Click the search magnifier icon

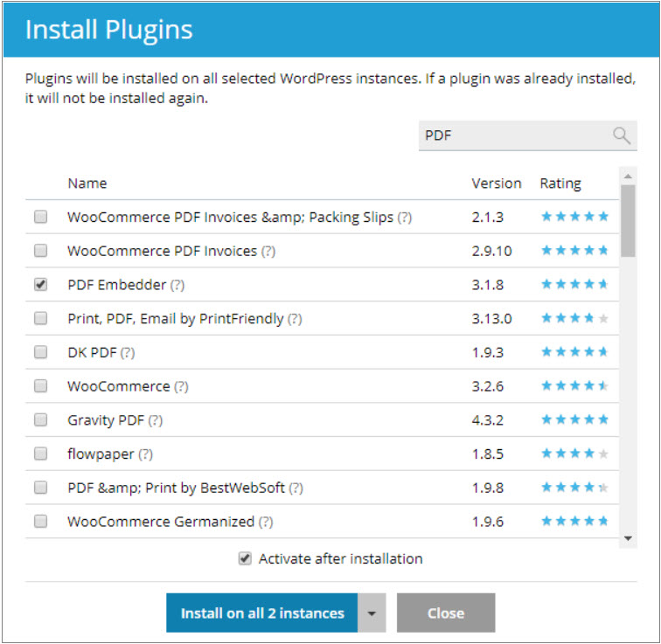[621, 135]
